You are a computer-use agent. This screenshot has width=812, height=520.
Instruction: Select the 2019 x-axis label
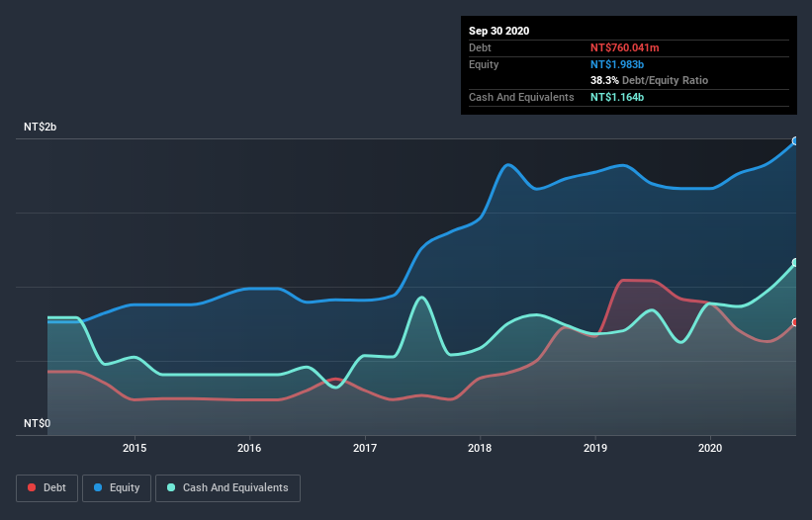[x=595, y=448]
